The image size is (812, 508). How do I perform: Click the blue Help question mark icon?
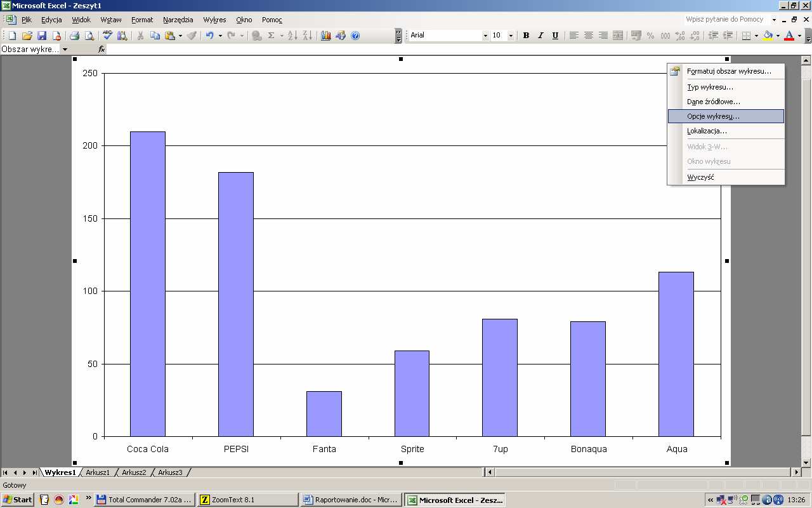coord(355,36)
